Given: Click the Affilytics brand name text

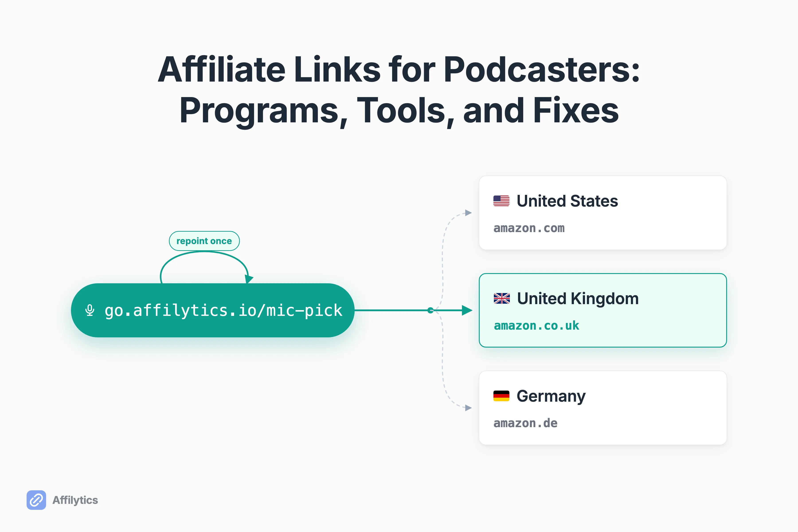Looking at the screenshot, I should tap(75, 500).
